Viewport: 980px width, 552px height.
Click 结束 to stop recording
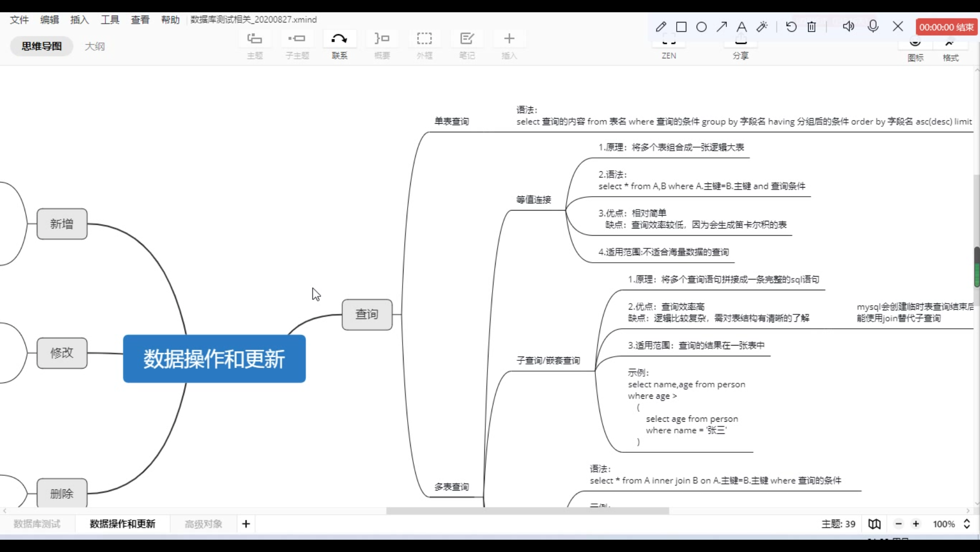coord(964,27)
